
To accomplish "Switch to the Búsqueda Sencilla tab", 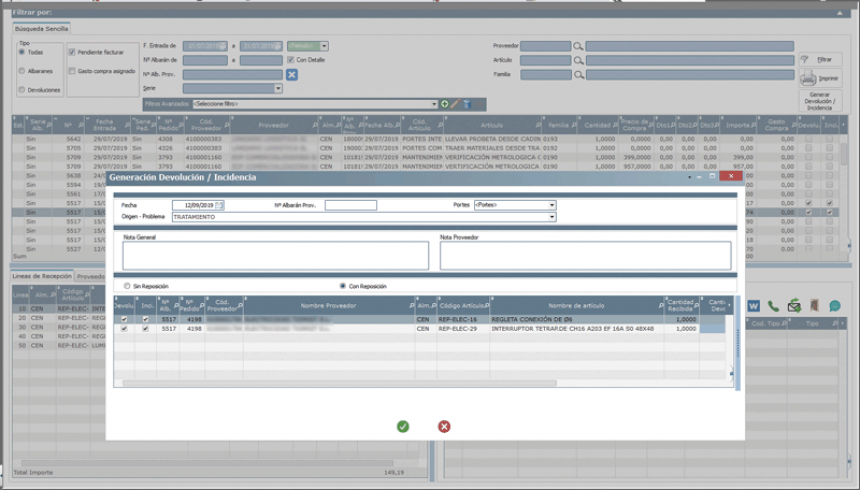I will tap(41, 27).
